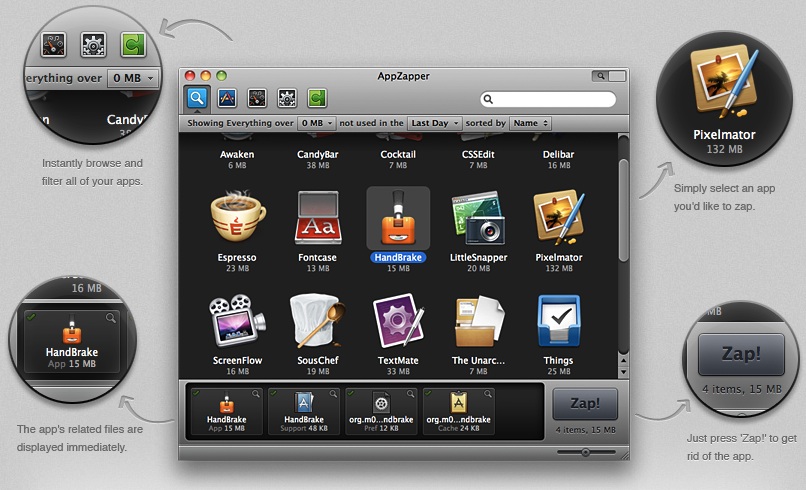Open the '0 MB' size filter dropdown in window
Image resolution: width=806 pixels, height=490 pixels.
click(316, 123)
